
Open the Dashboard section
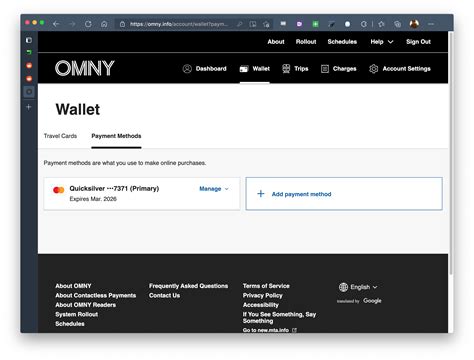(x=205, y=69)
